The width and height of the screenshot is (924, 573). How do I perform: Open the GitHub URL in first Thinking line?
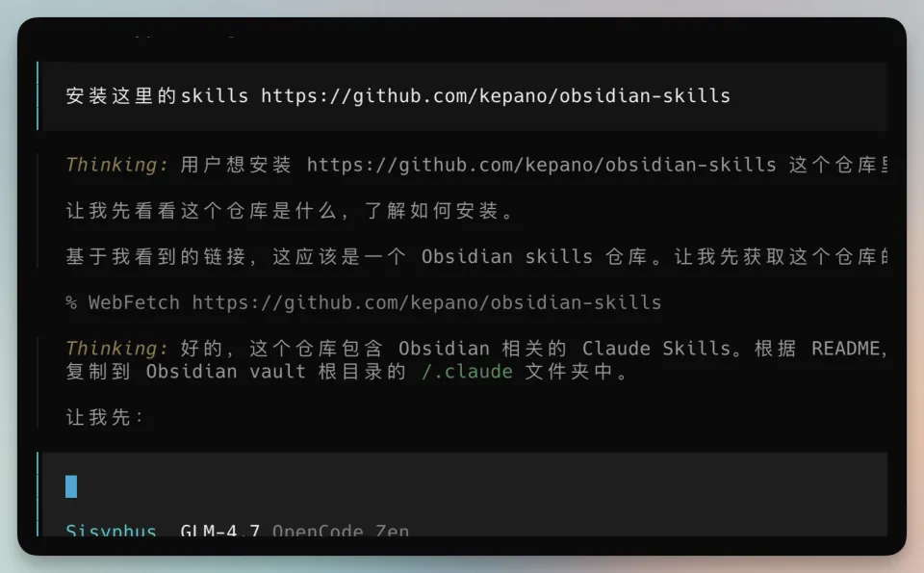point(542,165)
